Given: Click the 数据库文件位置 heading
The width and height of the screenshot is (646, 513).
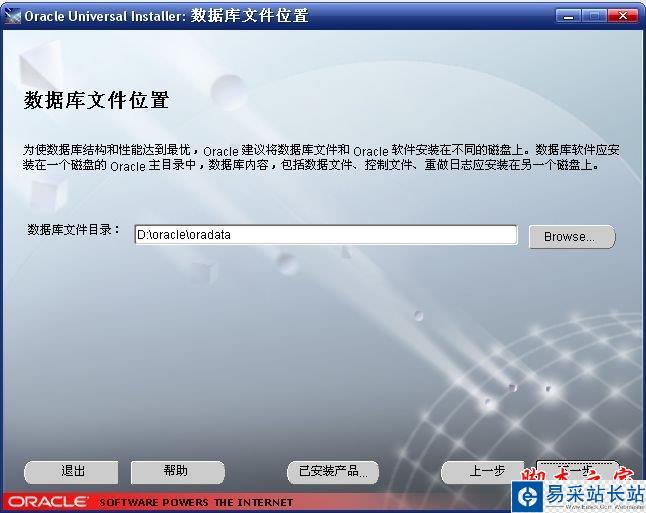Looking at the screenshot, I should tap(96, 100).
